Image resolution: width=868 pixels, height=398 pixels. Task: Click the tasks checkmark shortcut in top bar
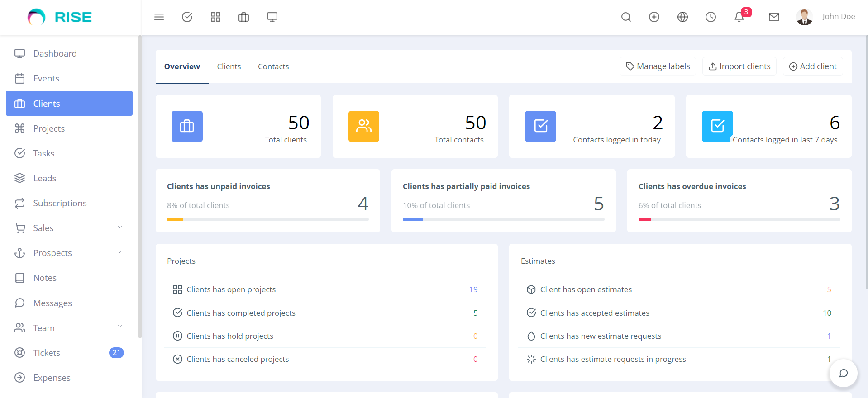(187, 17)
